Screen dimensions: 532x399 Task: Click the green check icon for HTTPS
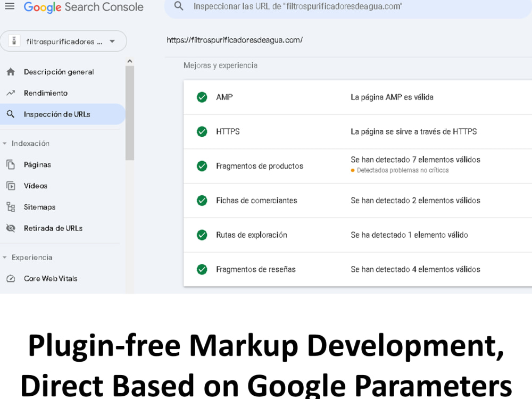(x=202, y=131)
